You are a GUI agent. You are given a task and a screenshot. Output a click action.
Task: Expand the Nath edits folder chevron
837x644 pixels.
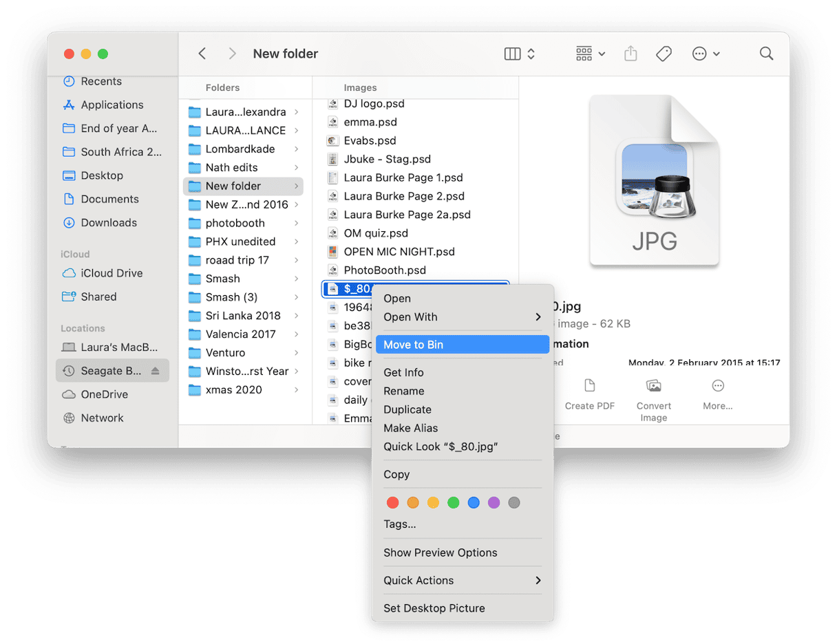(296, 168)
